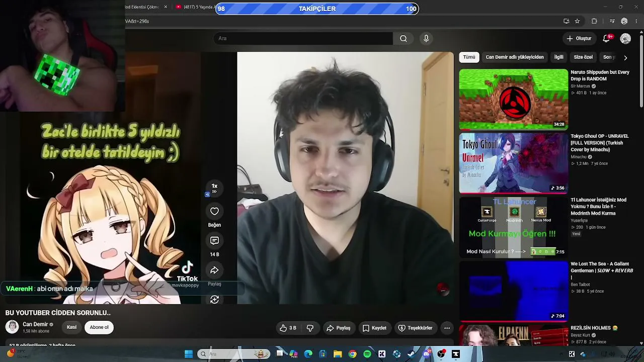Screen dimensions: 644x362
Task: Open TikTok clip comments icon
Action: (x=214, y=241)
